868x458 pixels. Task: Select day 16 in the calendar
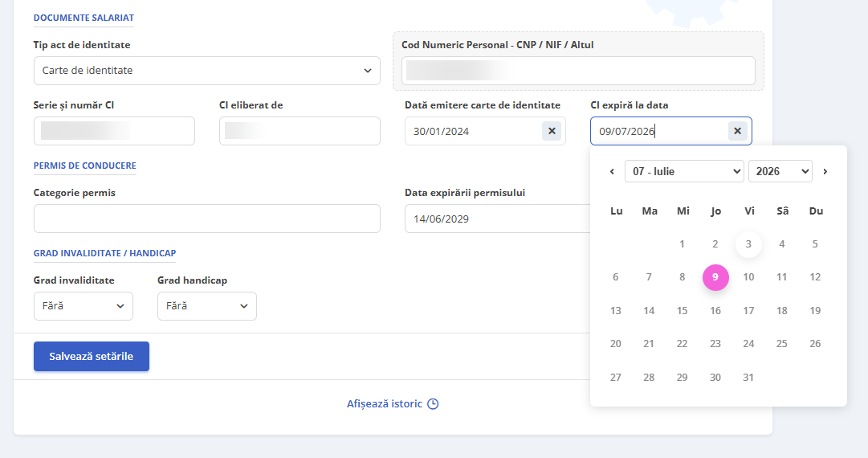coord(715,311)
